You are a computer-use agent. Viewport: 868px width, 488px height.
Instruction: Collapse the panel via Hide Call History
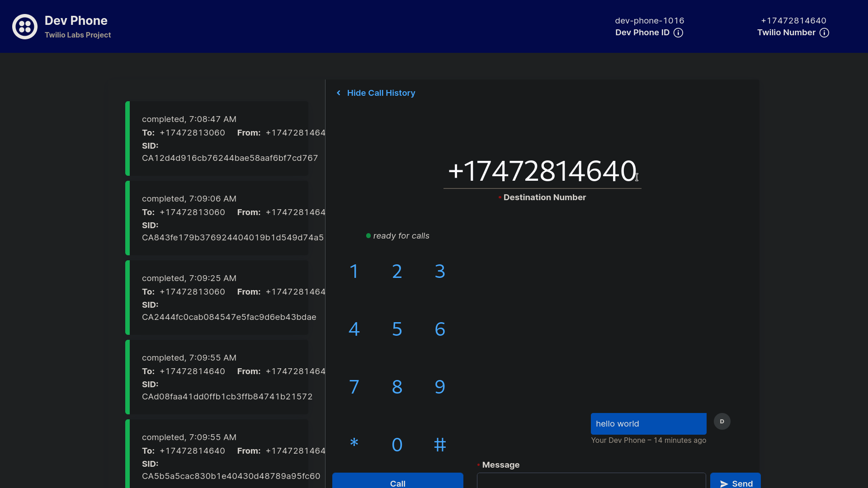[x=381, y=93]
